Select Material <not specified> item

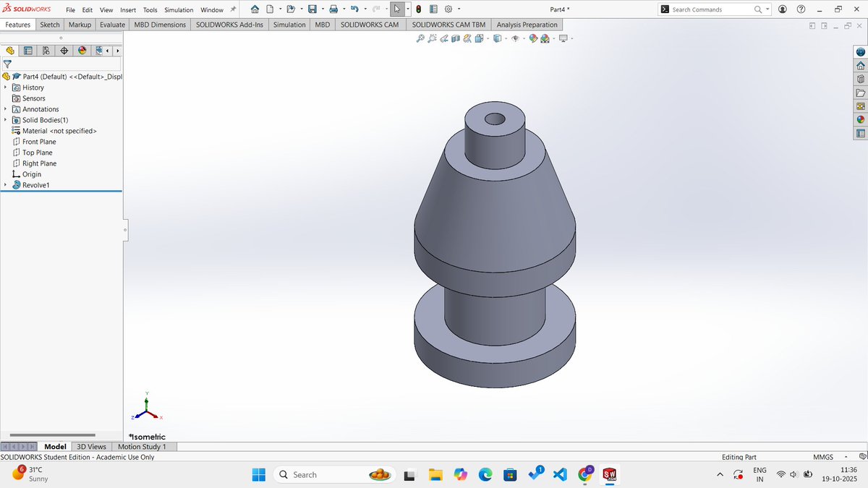click(x=59, y=131)
